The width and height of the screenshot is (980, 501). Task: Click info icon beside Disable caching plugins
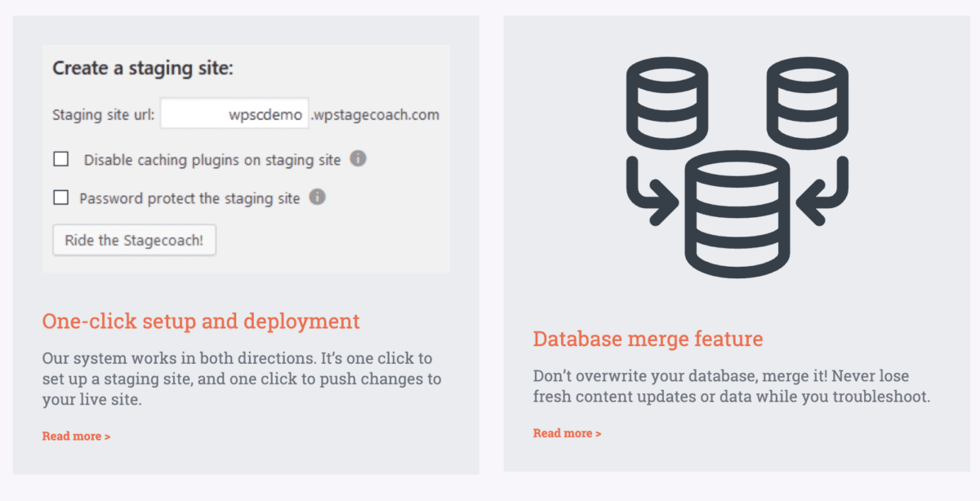[x=358, y=158]
